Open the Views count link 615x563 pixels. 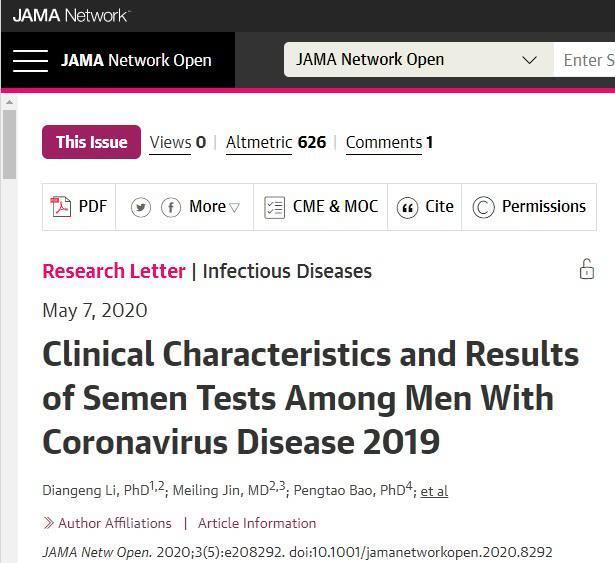tap(178, 142)
